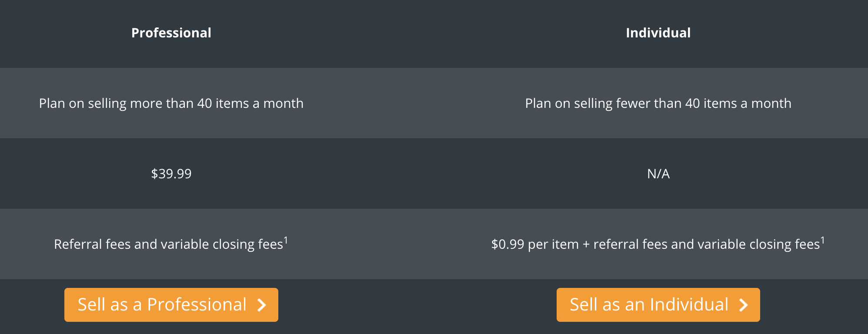Click the plus sign in the Individual fee text
The height and width of the screenshot is (334, 868).
point(586,244)
